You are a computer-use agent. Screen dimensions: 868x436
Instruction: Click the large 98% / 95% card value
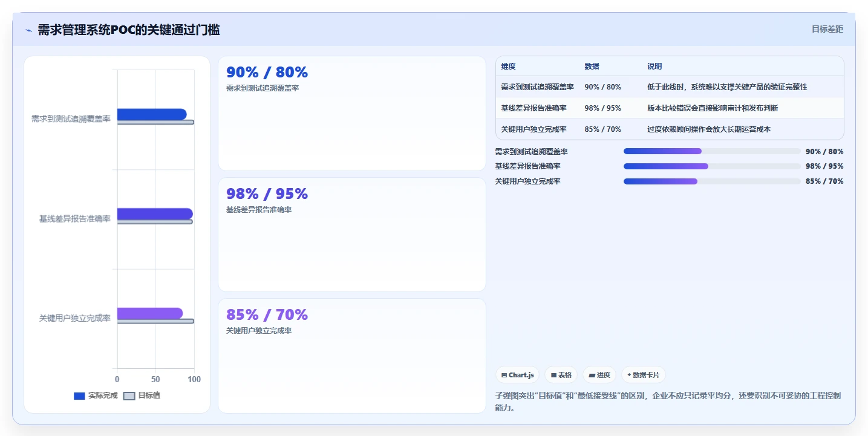point(267,194)
